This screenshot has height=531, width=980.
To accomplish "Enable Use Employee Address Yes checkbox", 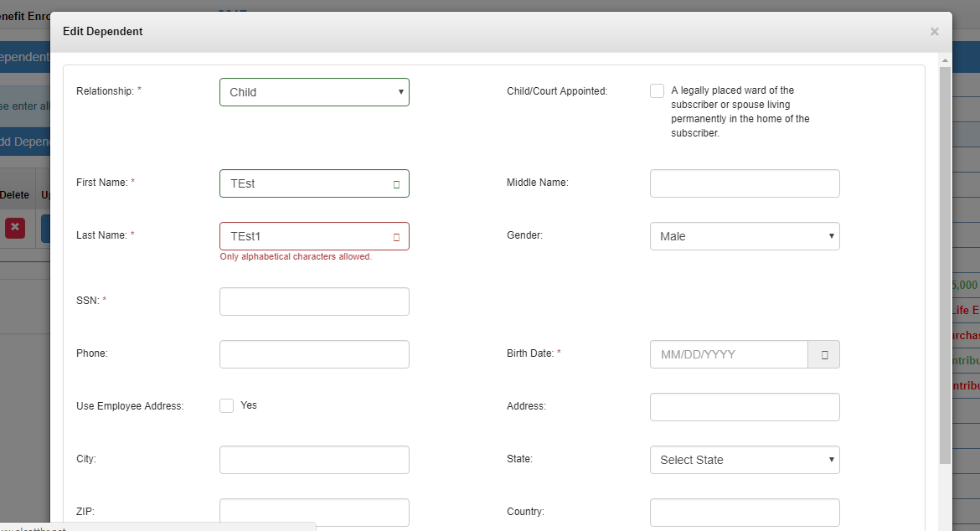I will click(x=226, y=406).
